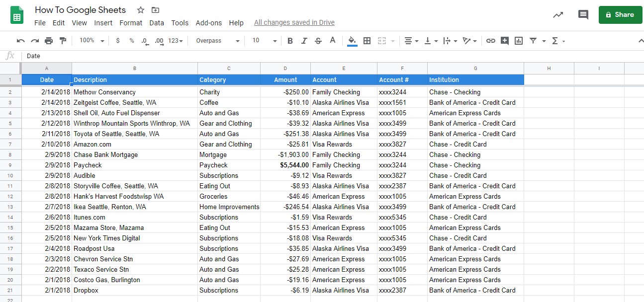This screenshot has height=302, width=644.
Task: Open the Help menu
Action: pos(236,23)
